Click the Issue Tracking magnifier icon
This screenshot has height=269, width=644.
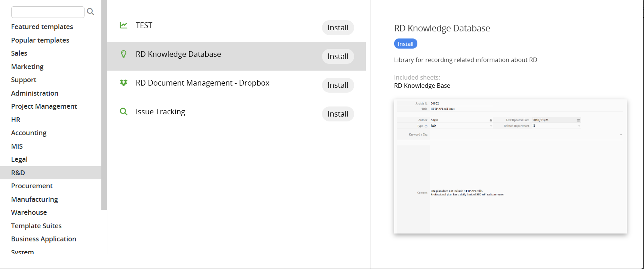[123, 112]
